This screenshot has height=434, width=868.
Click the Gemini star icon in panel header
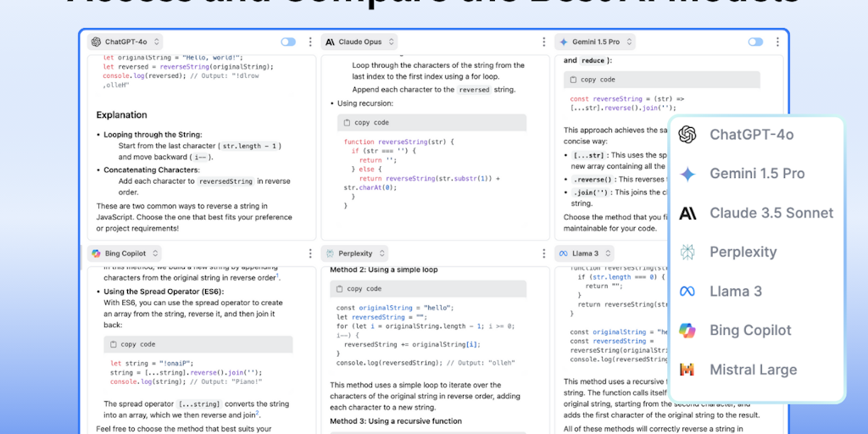pyautogui.click(x=564, y=42)
